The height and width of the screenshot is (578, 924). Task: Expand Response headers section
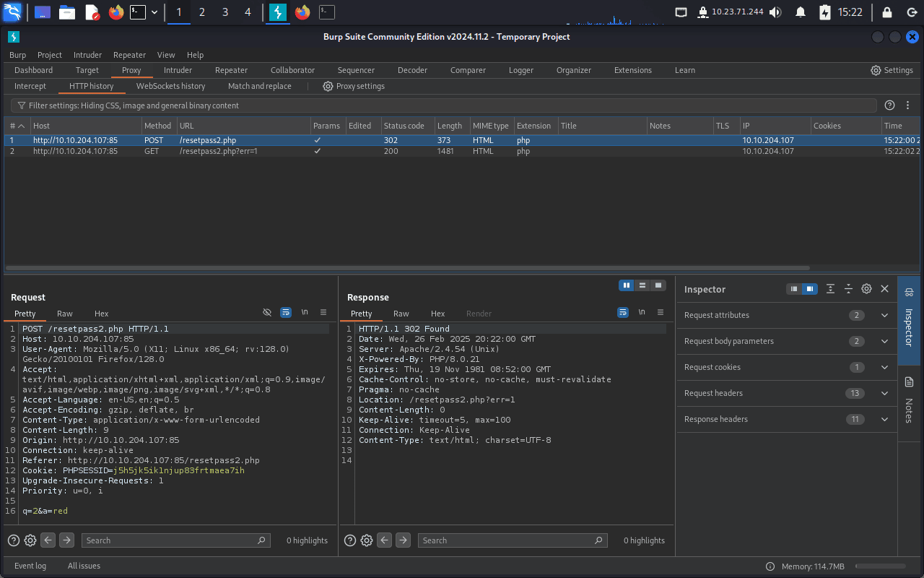coord(787,419)
